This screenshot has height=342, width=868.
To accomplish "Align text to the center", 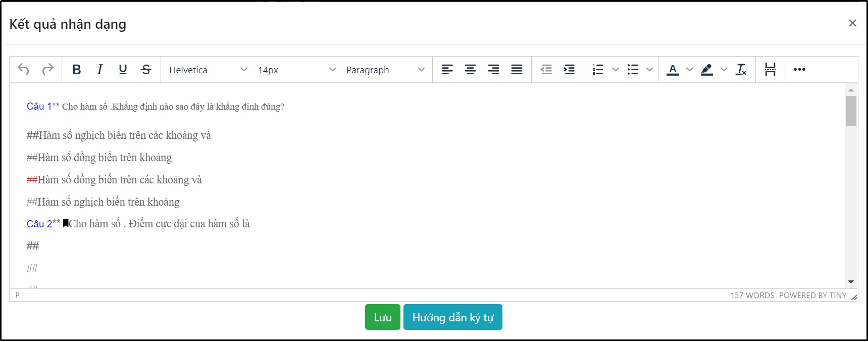I will [x=470, y=70].
